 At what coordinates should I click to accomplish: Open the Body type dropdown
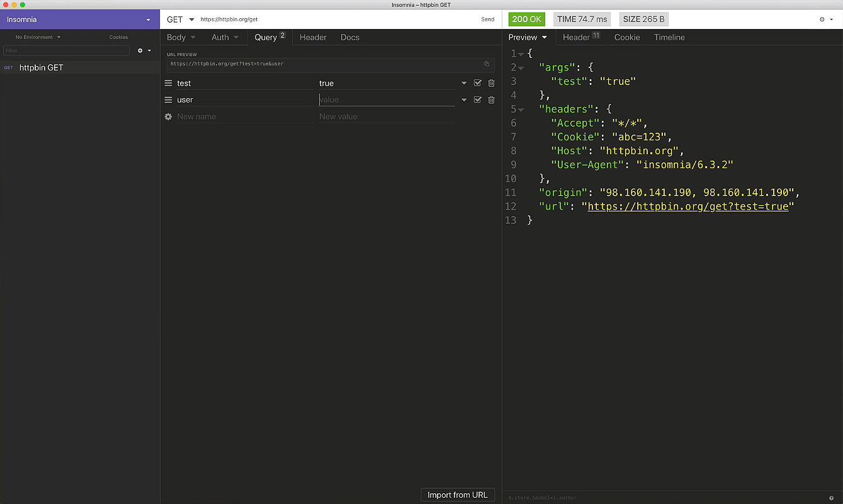click(181, 37)
